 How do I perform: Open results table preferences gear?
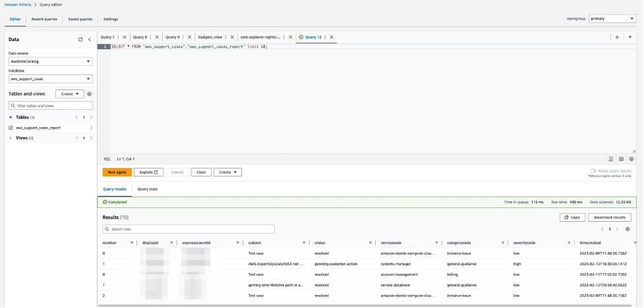coord(628,229)
